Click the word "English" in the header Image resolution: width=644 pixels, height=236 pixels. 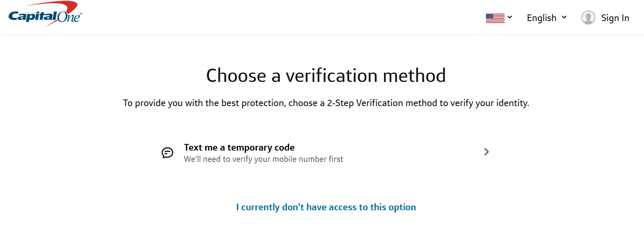click(541, 18)
